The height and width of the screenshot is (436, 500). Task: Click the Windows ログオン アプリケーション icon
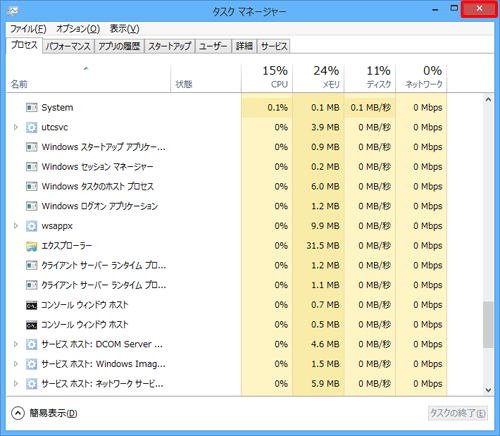[31, 206]
